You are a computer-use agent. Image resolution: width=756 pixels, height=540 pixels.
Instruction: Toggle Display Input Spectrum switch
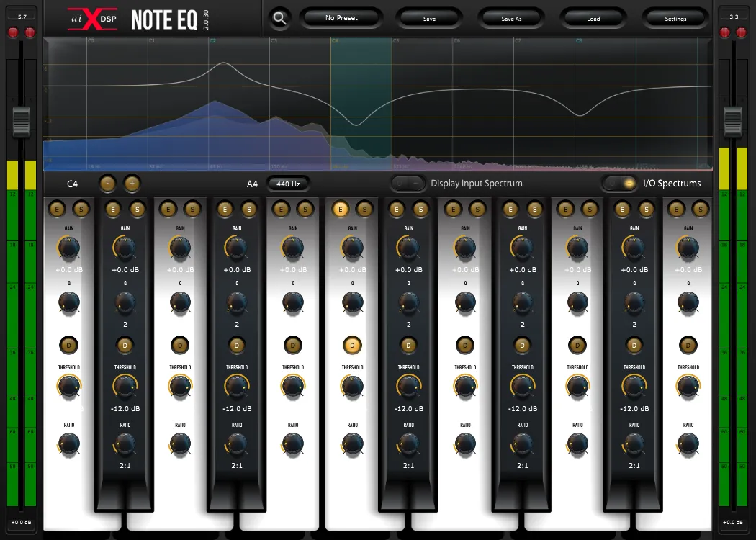point(408,183)
